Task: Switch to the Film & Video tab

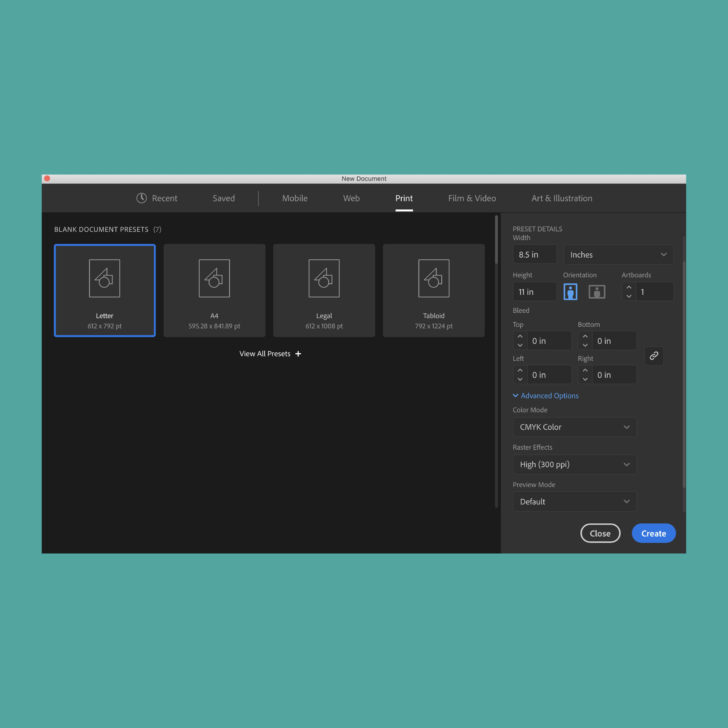Action: (472, 198)
